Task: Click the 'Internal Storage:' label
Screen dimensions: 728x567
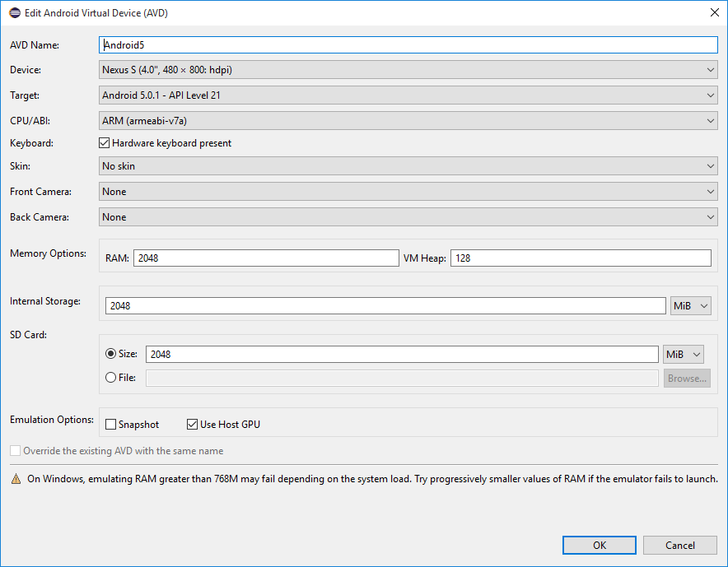Action: 45,301
